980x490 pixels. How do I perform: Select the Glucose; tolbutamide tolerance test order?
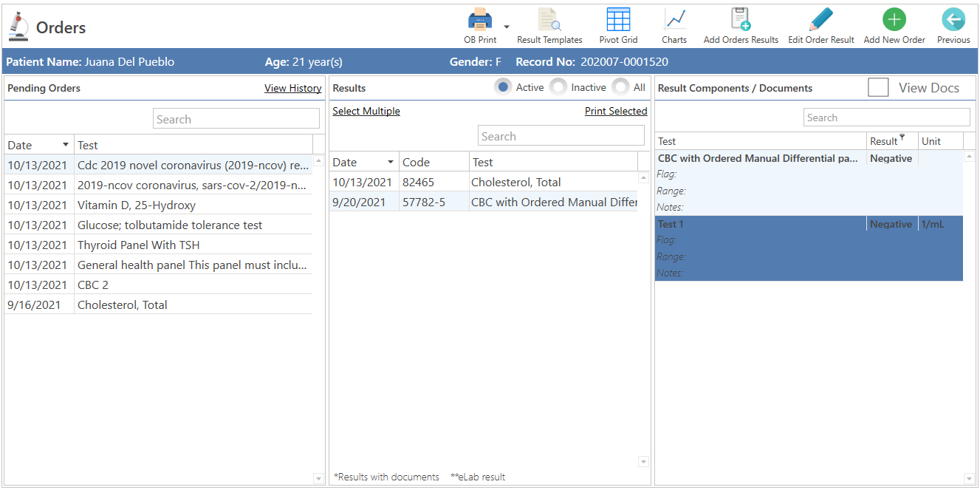pyautogui.click(x=159, y=225)
